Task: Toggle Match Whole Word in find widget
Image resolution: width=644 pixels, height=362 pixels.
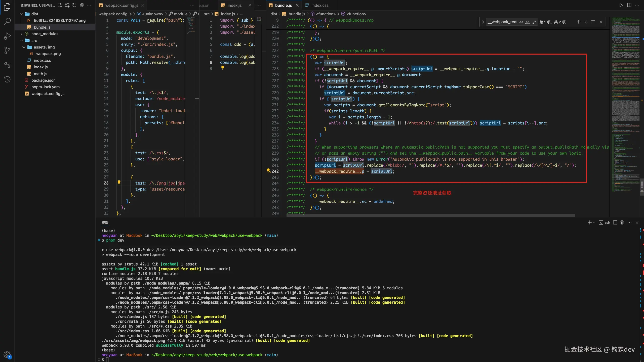Action: point(528,22)
